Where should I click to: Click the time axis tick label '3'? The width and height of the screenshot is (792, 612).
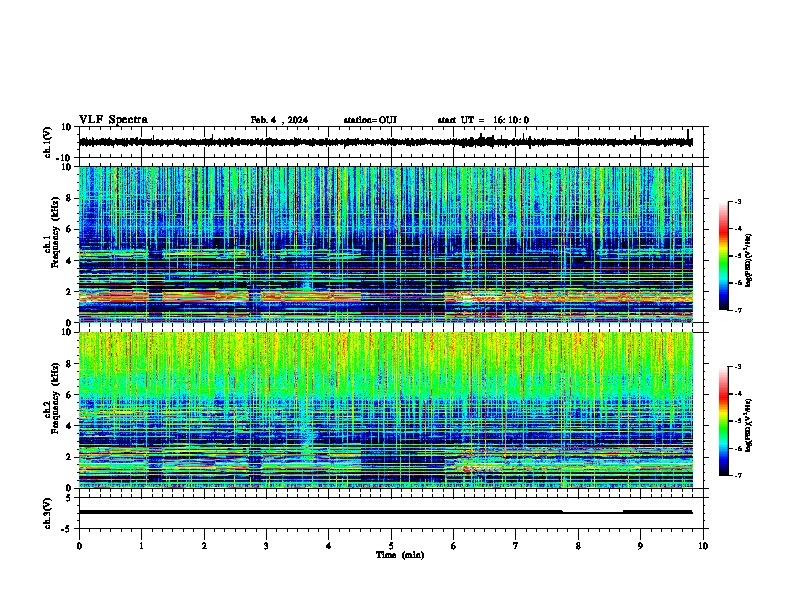266,546
